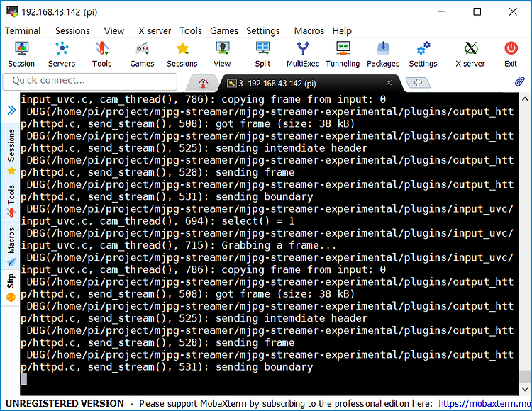The height and width of the screenshot is (411, 532).
Task: Open the View toolbar icon
Action: pos(222,55)
